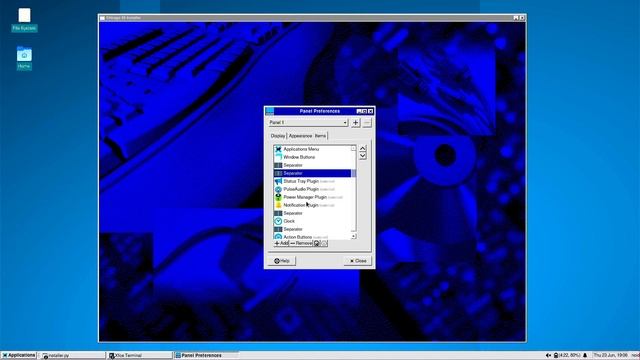Click the Remove item button
The image size is (640, 360).
(x=301, y=243)
